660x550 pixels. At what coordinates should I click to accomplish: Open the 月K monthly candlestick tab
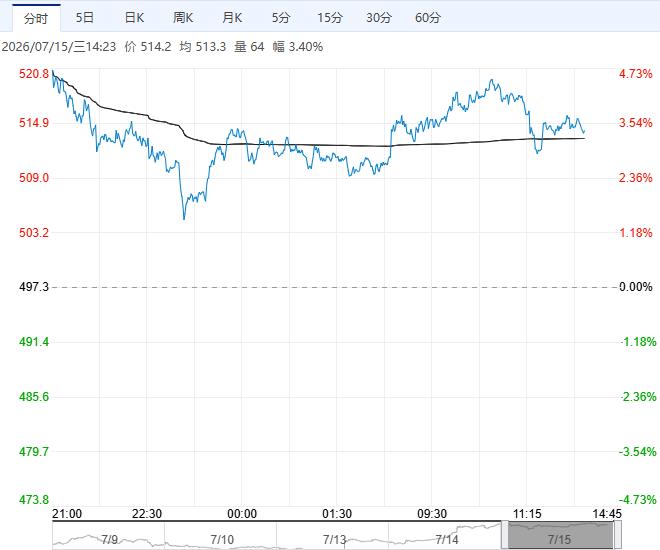tap(232, 18)
